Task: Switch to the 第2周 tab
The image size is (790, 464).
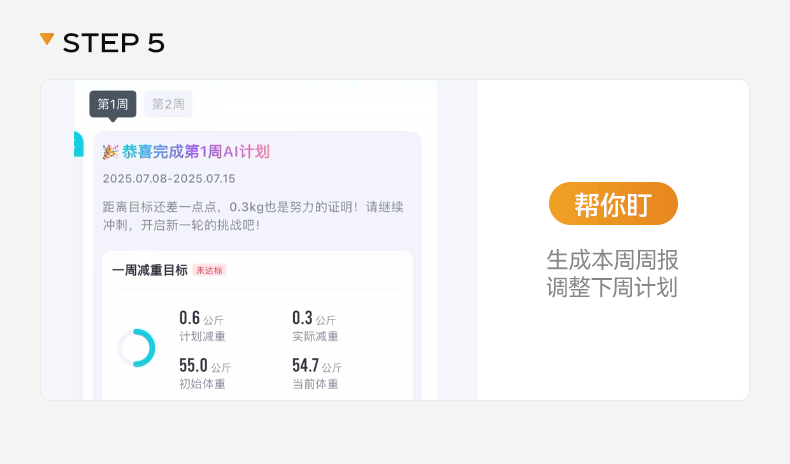Action: pos(168,104)
